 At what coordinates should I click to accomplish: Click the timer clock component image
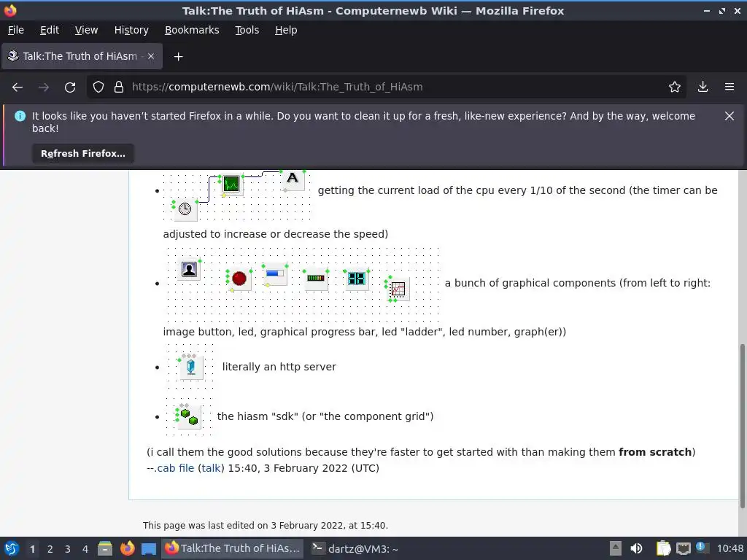click(185, 209)
